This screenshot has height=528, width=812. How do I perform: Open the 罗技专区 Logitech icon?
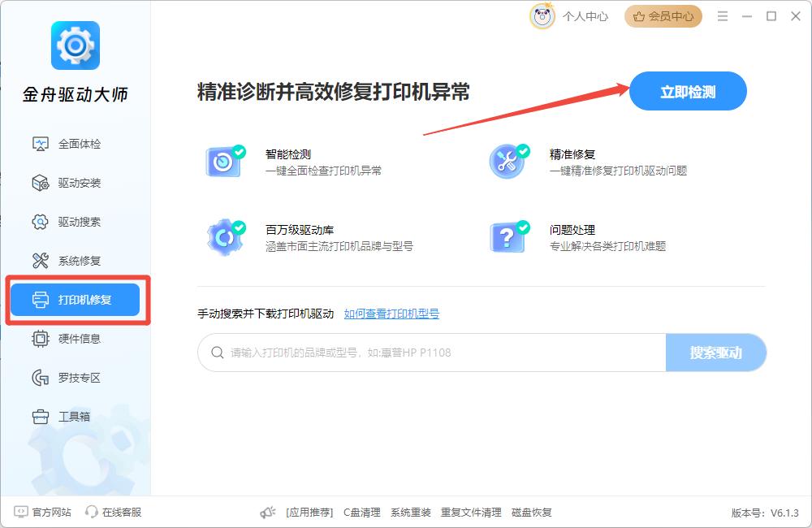point(41,378)
